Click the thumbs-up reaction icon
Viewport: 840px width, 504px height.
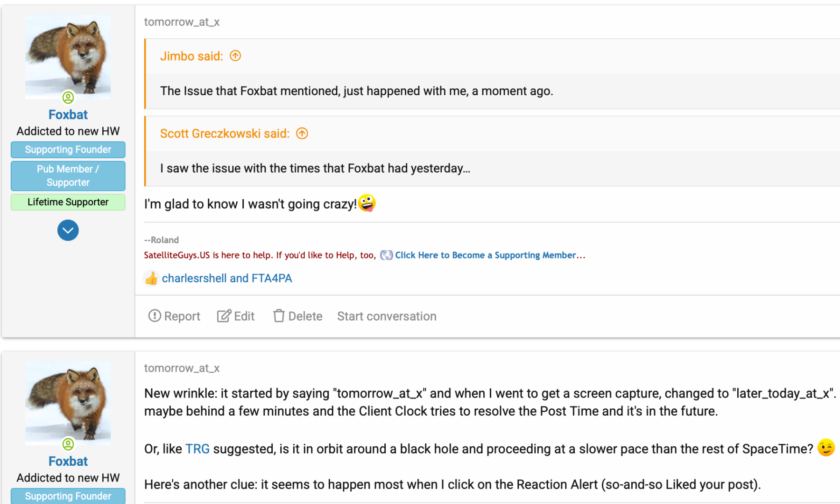tap(151, 279)
